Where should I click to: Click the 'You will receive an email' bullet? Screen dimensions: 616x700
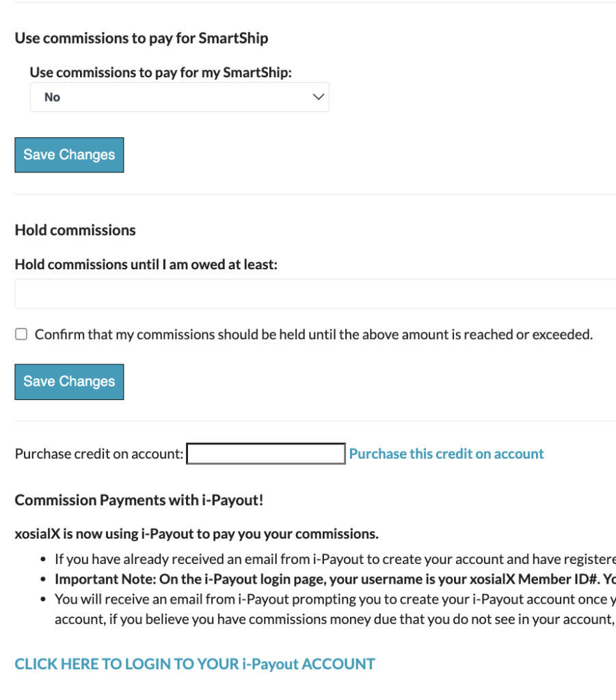(335, 609)
